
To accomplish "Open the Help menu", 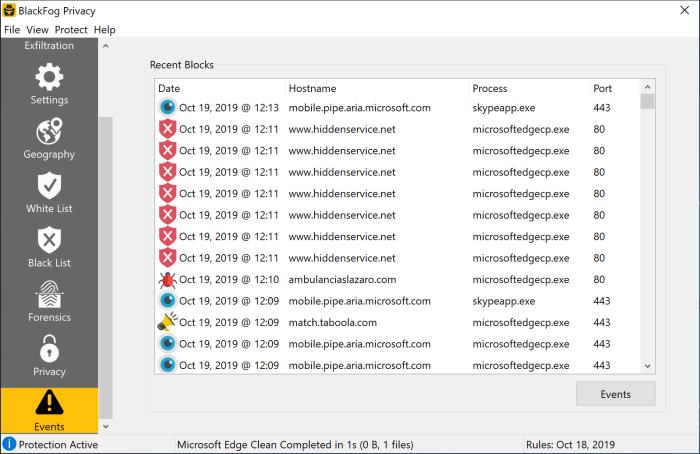I will point(104,30).
